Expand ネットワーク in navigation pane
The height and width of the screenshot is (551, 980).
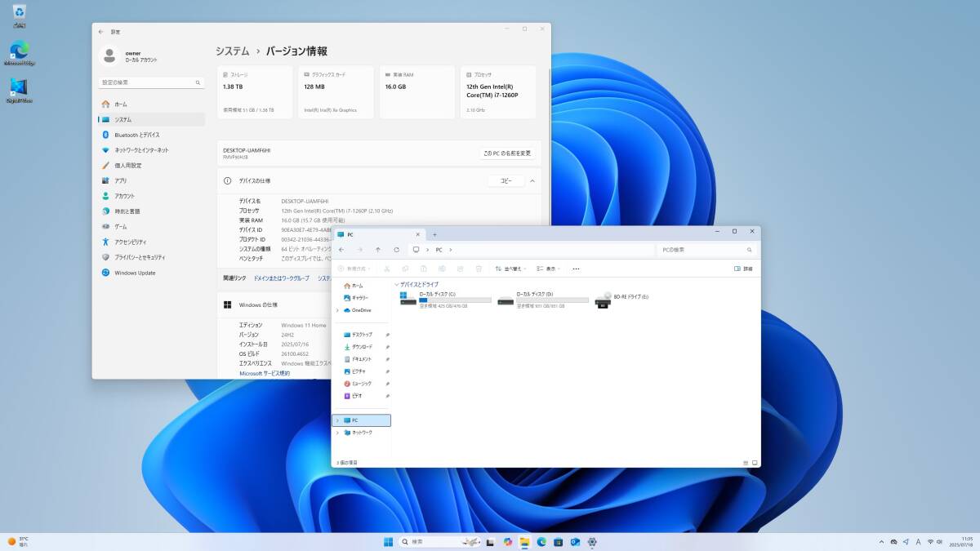pos(337,433)
